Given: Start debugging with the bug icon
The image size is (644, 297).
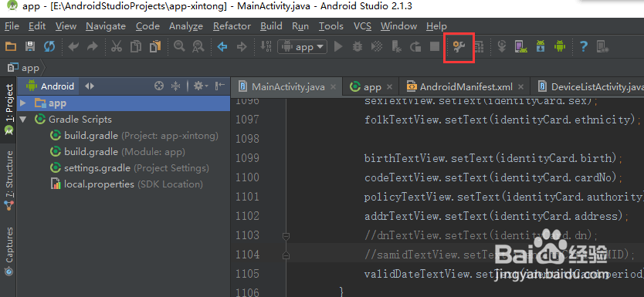Looking at the screenshot, I should tap(358, 47).
